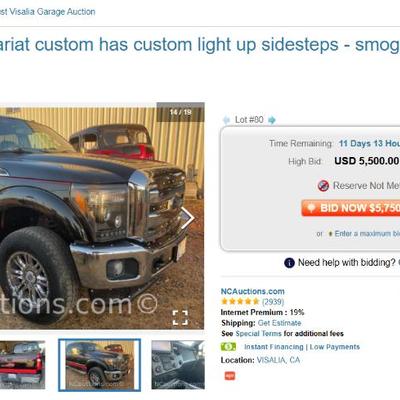Click the green Instant Financing dollar icon
Screen dimensions: 400x400
228,347
